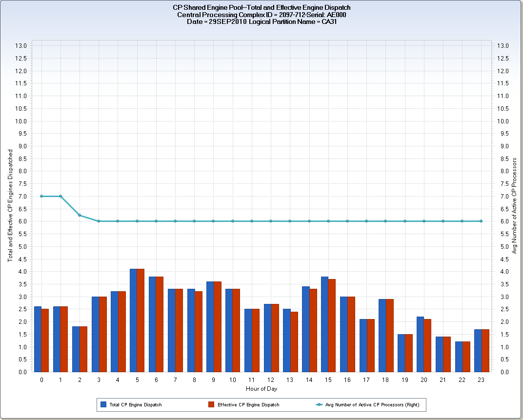
Task: Click the blue Total bar at hour 19
Action: [x=401, y=353]
